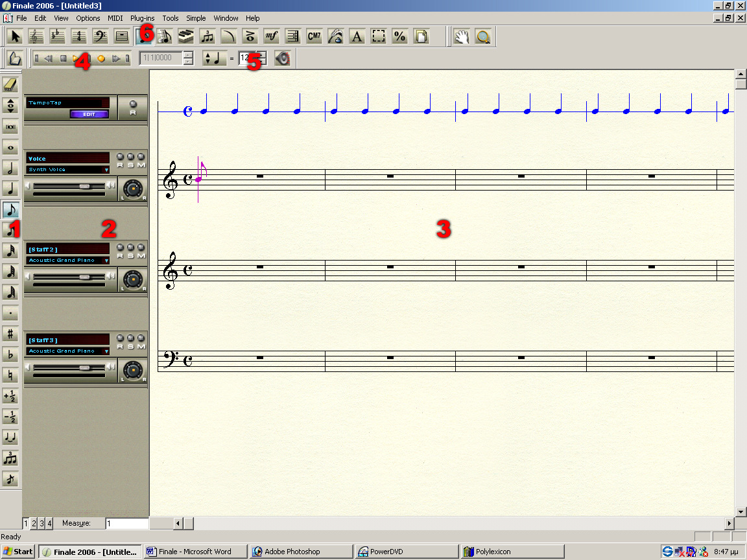Select the Measure tool

tap(121, 37)
